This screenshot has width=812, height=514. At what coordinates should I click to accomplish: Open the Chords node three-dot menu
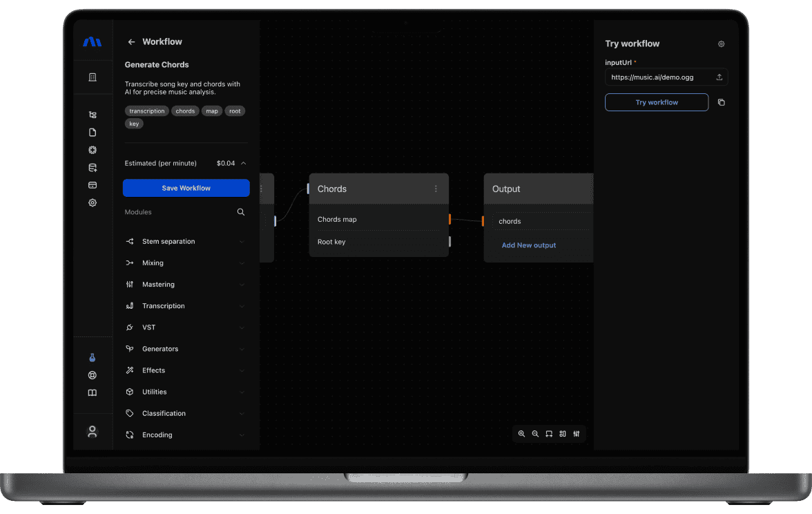coord(436,189)
